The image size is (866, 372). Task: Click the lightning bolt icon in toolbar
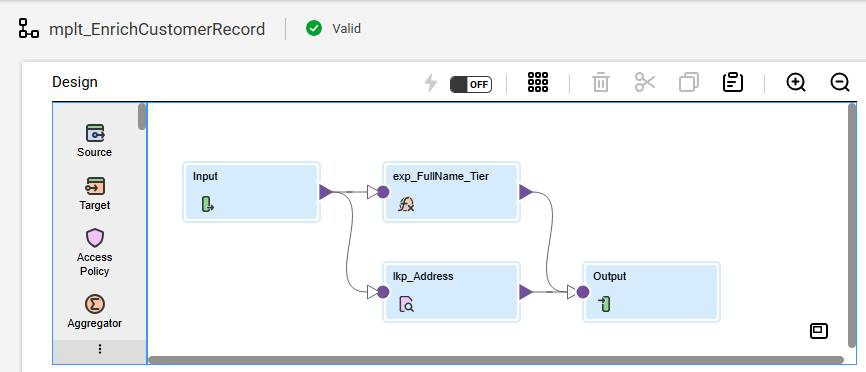[430, 83]
